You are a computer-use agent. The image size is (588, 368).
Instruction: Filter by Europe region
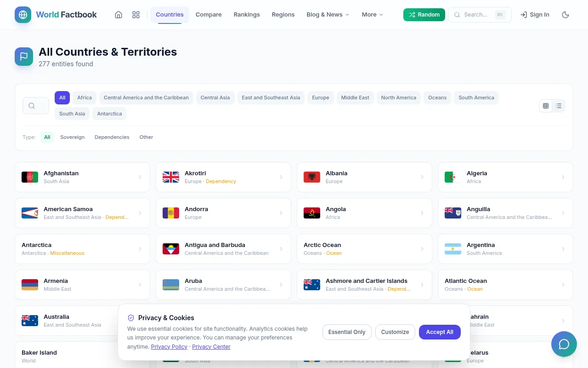click(321, 98)
